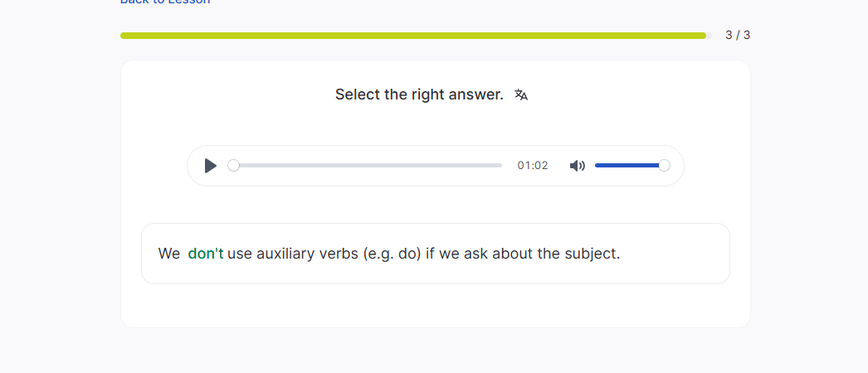Seek the audio to the track midpoint
Image resolution: width=868 pixels, height=373 pixels.
click(368, 166)
